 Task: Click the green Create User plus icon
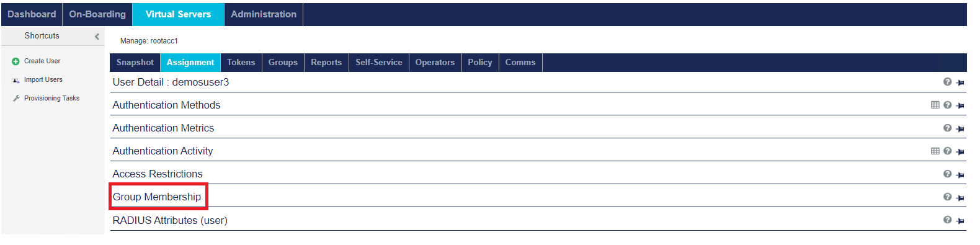pos(16,61)
